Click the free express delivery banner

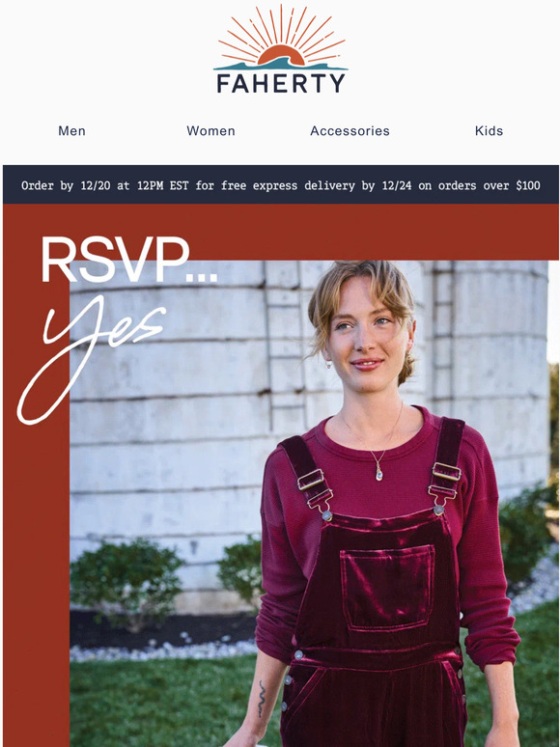[x=281, y=185]
